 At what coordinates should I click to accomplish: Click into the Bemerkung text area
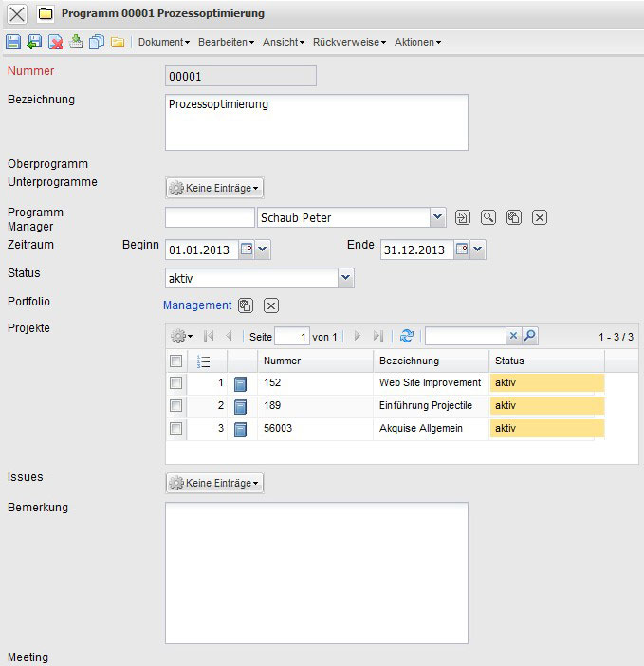point(317,573)
